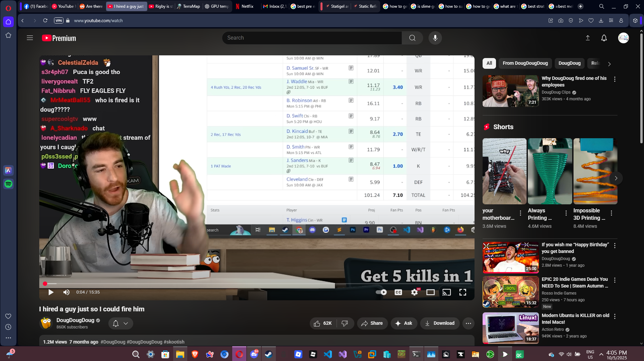
Task: Select the 'From DougDougDoug' filter chip
Action: tap(525, 63)
